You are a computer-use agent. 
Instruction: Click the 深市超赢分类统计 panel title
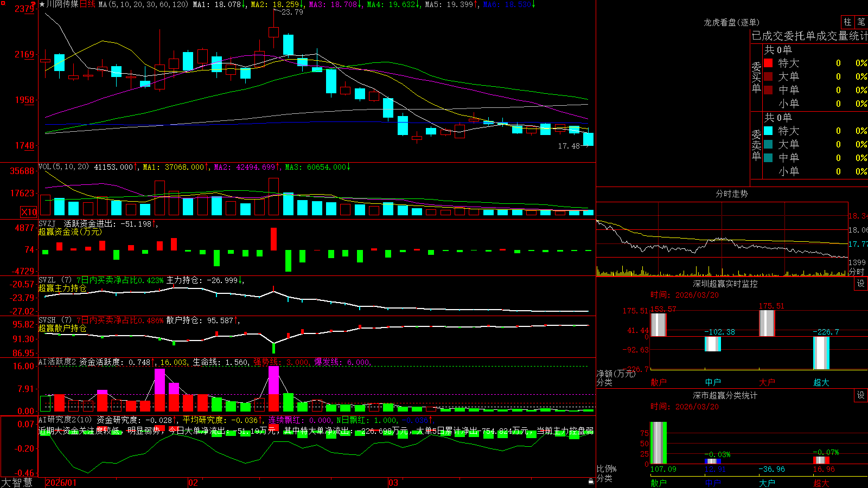click(725, 395)
